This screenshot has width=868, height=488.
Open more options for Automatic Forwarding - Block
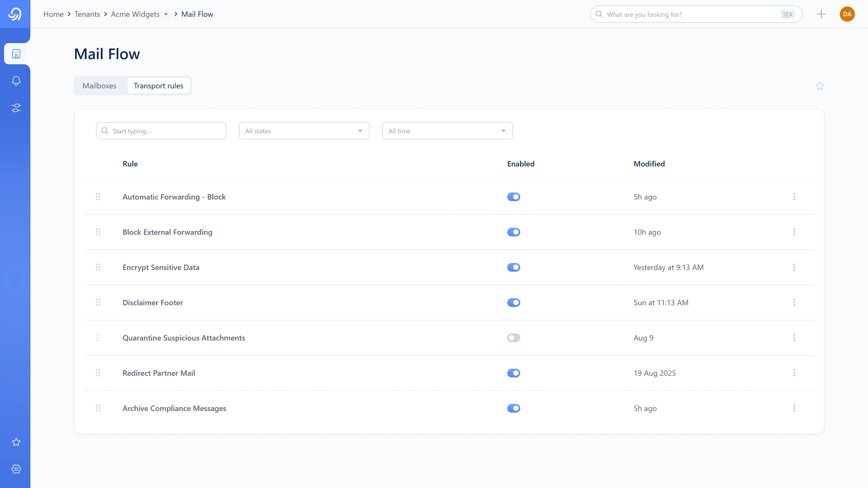coord(794,197)
